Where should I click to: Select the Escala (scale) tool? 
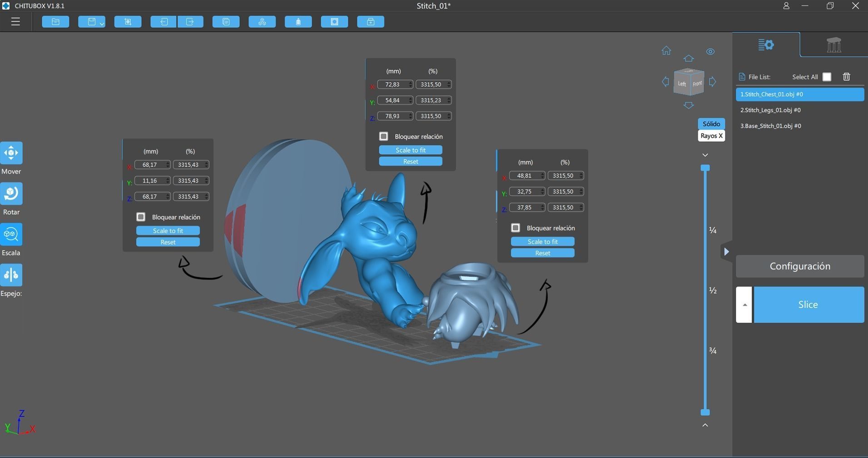coord(11,234)
